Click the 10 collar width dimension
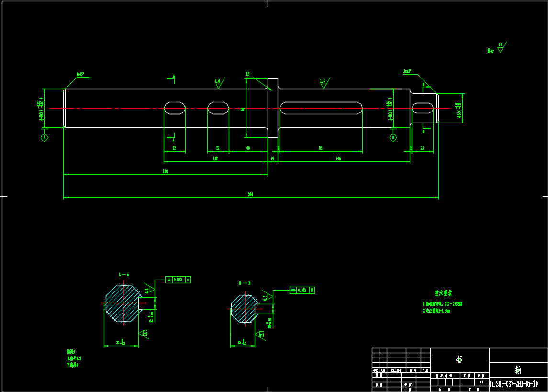The height and width of the screenshot is (392, 548). (273, 158)
